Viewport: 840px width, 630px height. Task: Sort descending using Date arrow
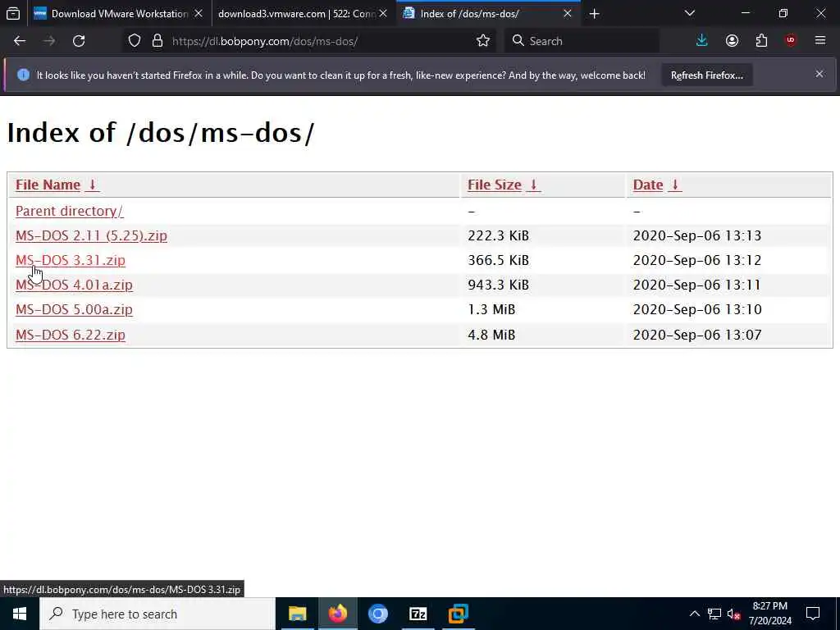(x=675, y=185)
